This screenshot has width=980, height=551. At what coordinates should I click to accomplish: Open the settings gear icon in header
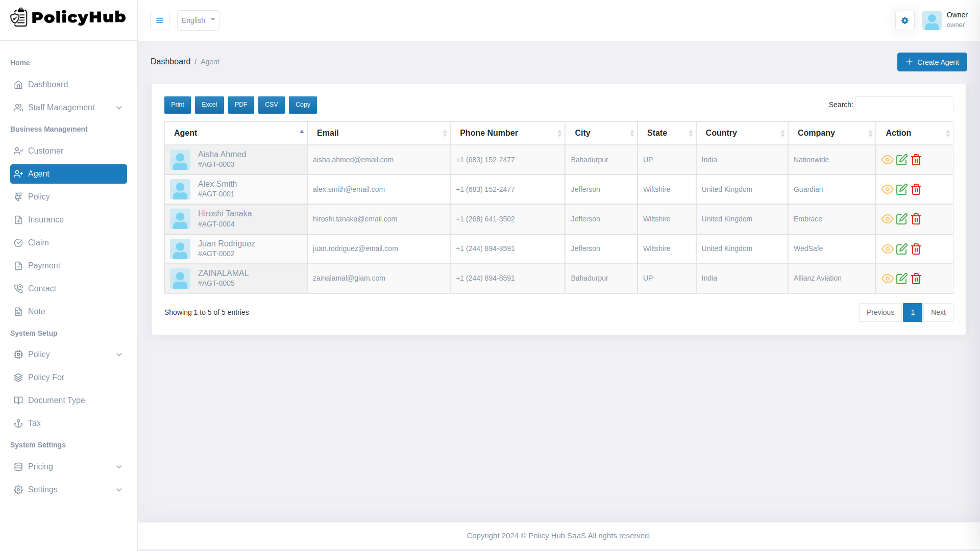[x=905, y=20]
